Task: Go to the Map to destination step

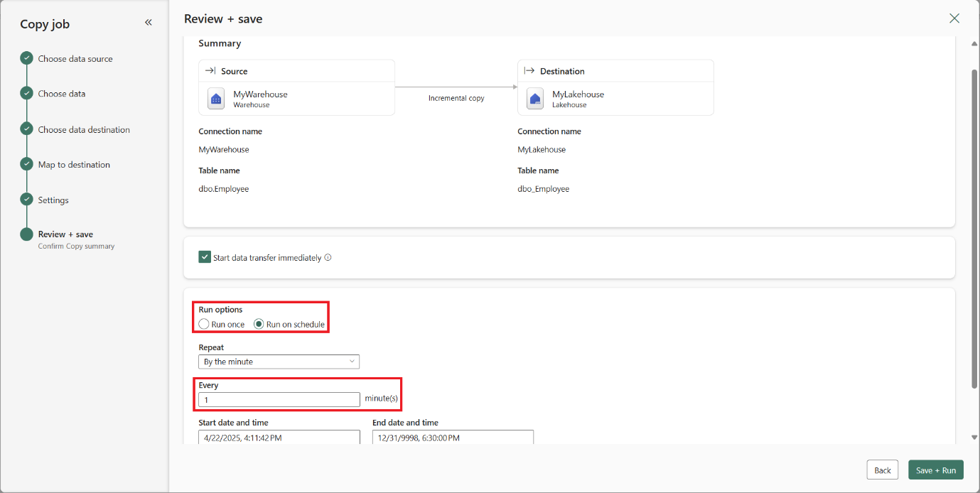Action: tap(74, 165)
